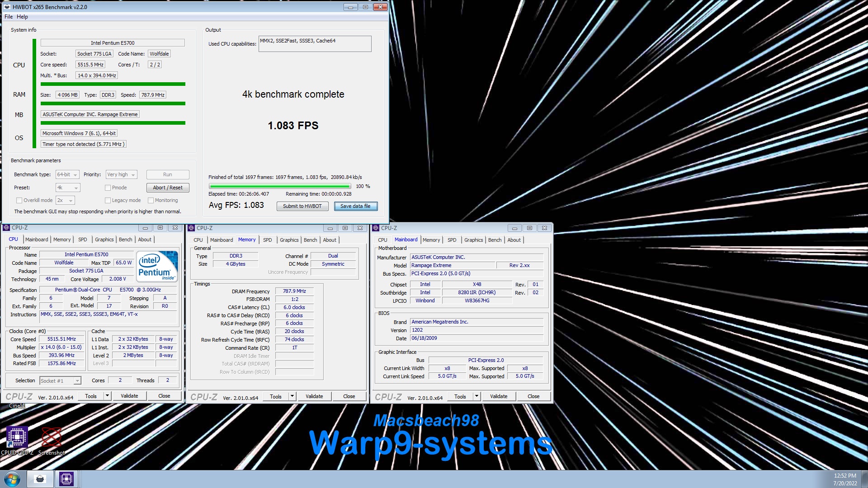Open the Bench tab in left CPU-Z
868x488 pixels.
[x=126, y=239]
